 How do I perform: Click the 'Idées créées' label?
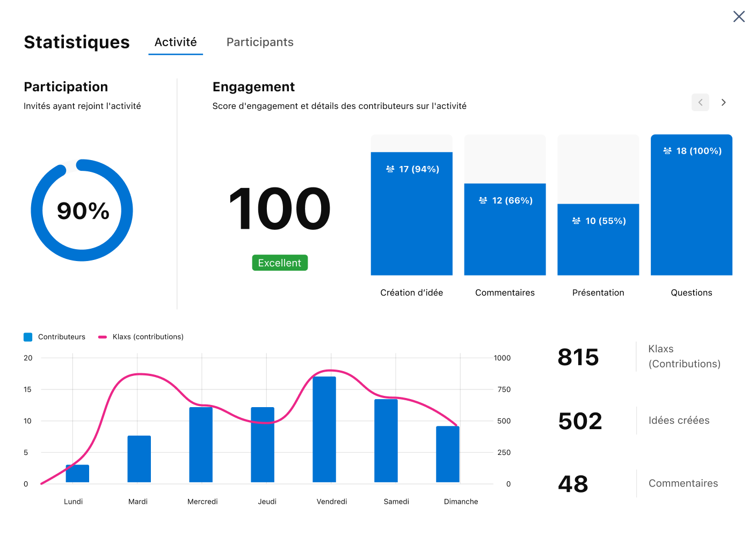[679, 421]
